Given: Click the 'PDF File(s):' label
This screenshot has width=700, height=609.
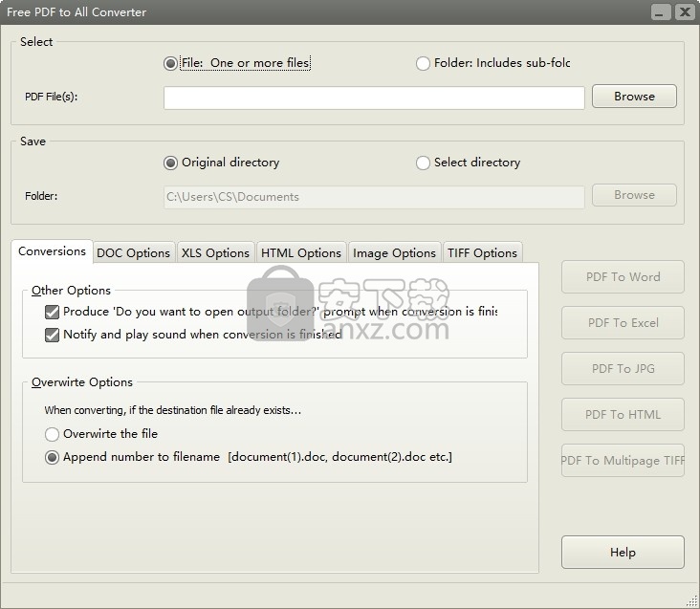Looking at the screenshot, I should pyautogui.click(x=51, y=97).
